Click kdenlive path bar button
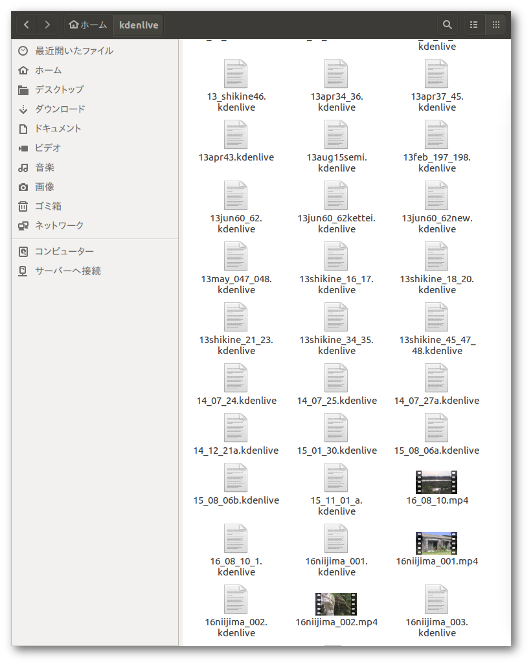Viewport: 530px width, 665px height. [139, 25]
